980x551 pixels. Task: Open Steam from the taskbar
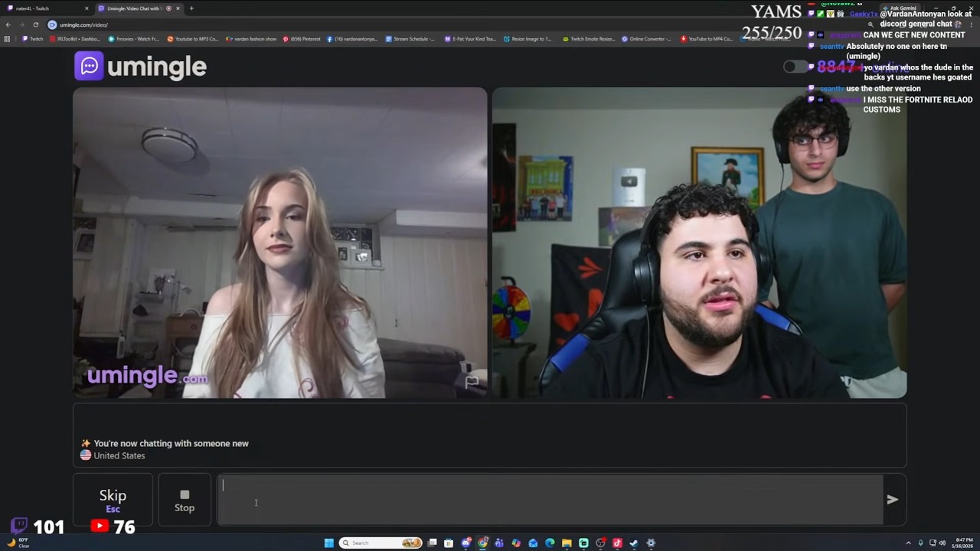634,543
